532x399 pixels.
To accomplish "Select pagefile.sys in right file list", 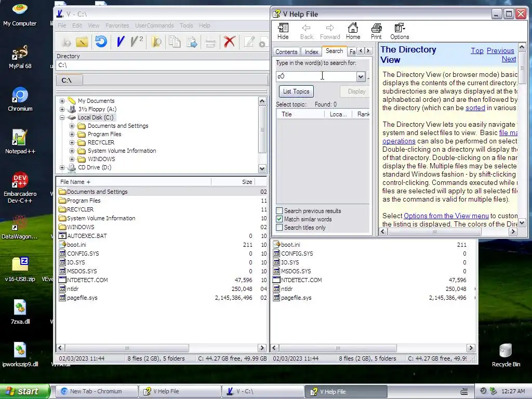I will pos(296,298).
